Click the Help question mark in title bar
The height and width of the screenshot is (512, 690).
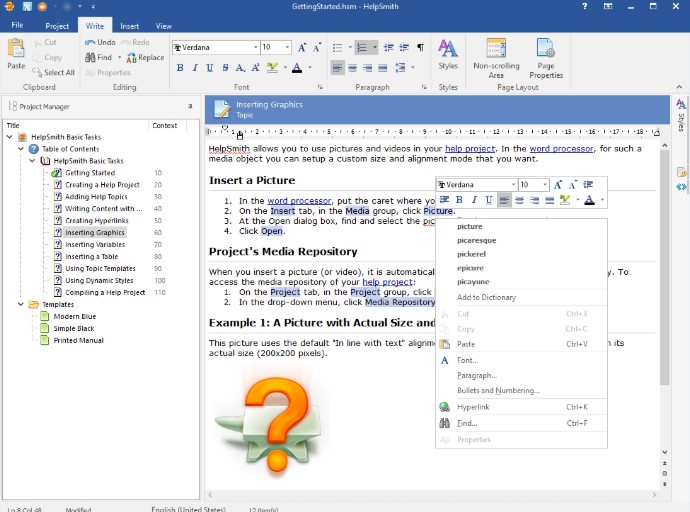click(x=584, y=7)
